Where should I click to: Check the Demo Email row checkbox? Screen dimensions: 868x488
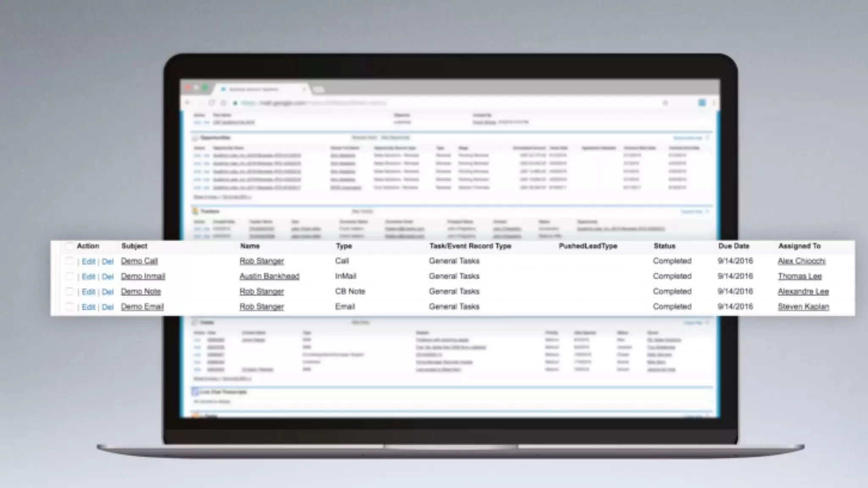click(x=70, y=307)
